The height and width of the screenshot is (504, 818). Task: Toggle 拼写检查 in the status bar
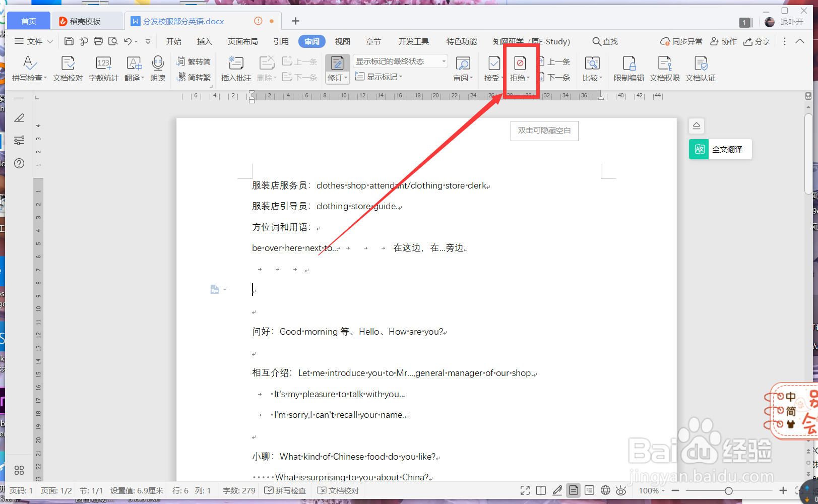pyautogui.click(x=285, y=490)
